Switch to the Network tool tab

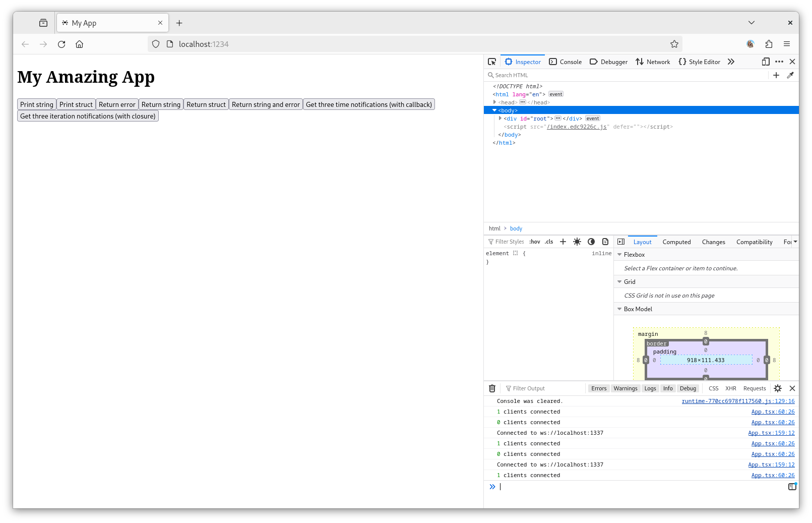653,62
